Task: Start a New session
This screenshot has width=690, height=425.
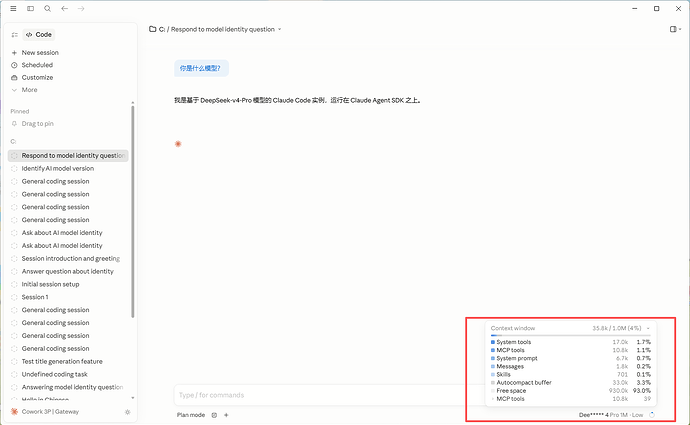Action: (40, 52)
